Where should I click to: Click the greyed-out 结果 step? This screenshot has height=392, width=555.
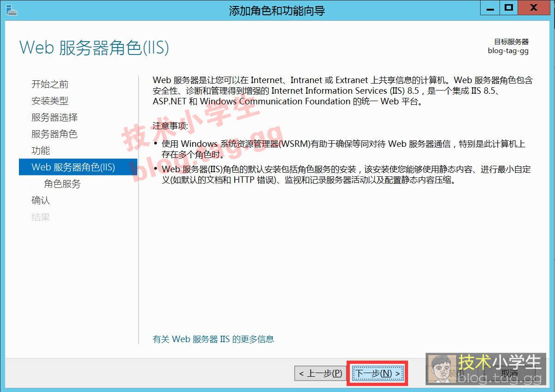tap(41, 217)
